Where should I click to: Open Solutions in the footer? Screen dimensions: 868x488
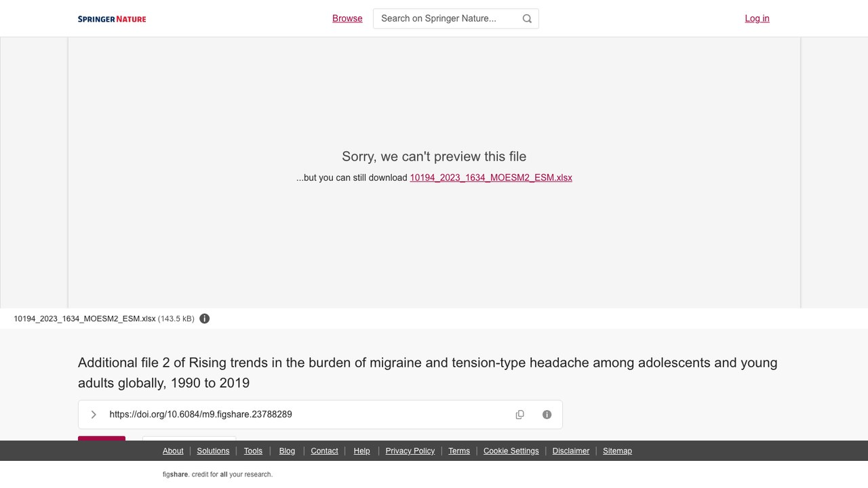[213, 451]
